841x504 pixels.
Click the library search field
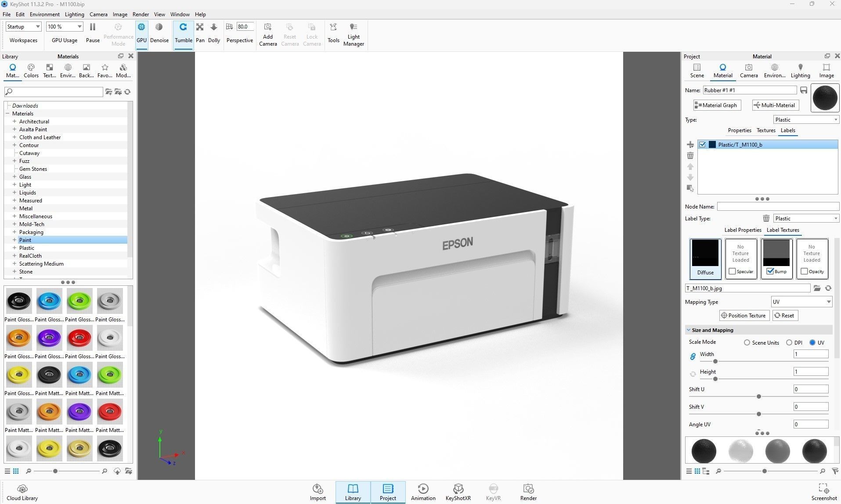pyautogui.click(x=54, y=91)
